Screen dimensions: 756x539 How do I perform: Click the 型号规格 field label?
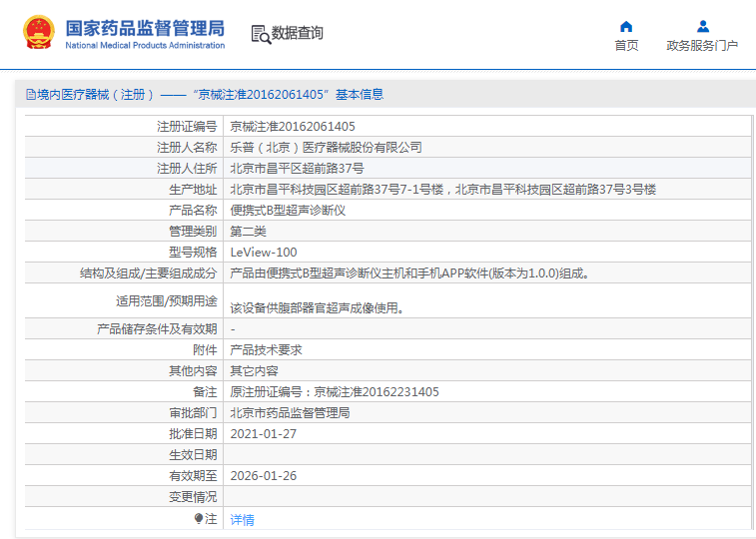(x=193, y=253)
